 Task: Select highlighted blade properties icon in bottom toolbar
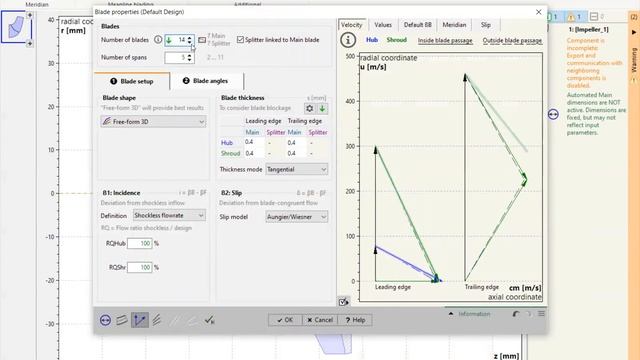point(140,320)
